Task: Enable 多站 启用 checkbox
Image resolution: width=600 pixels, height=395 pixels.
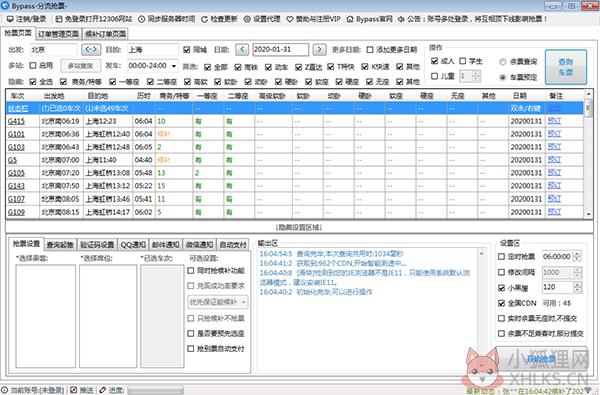Action: tap(33, 65)
